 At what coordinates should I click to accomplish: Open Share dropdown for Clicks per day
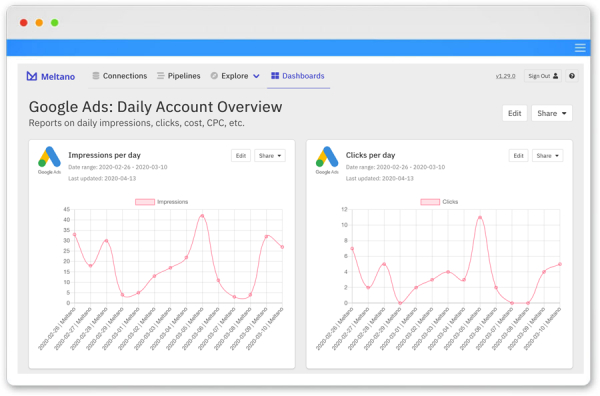click(x=547, y=156)
